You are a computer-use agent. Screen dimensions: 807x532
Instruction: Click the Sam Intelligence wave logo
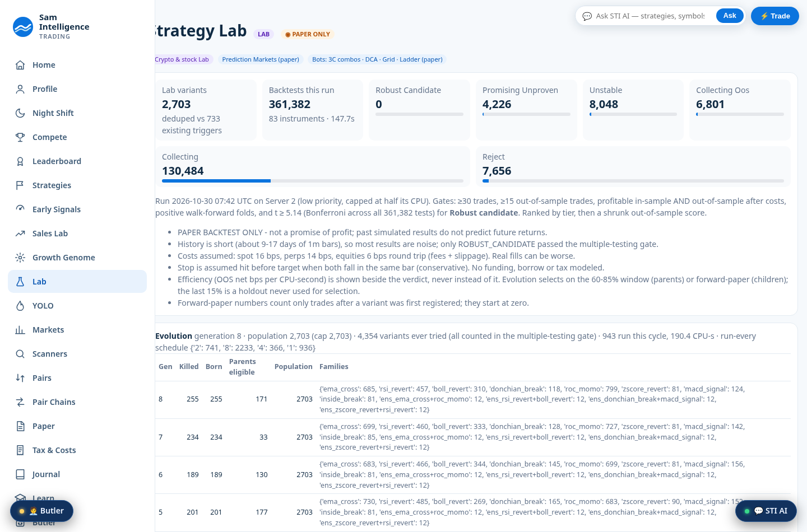23,27
